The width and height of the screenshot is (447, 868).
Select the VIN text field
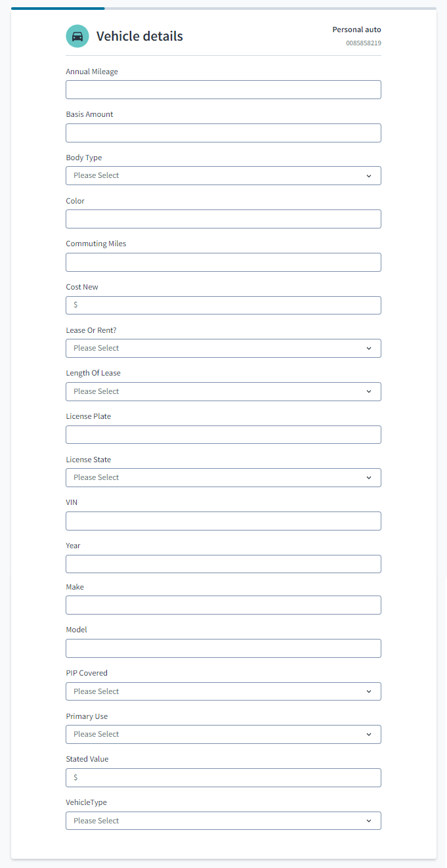point(223,521)
